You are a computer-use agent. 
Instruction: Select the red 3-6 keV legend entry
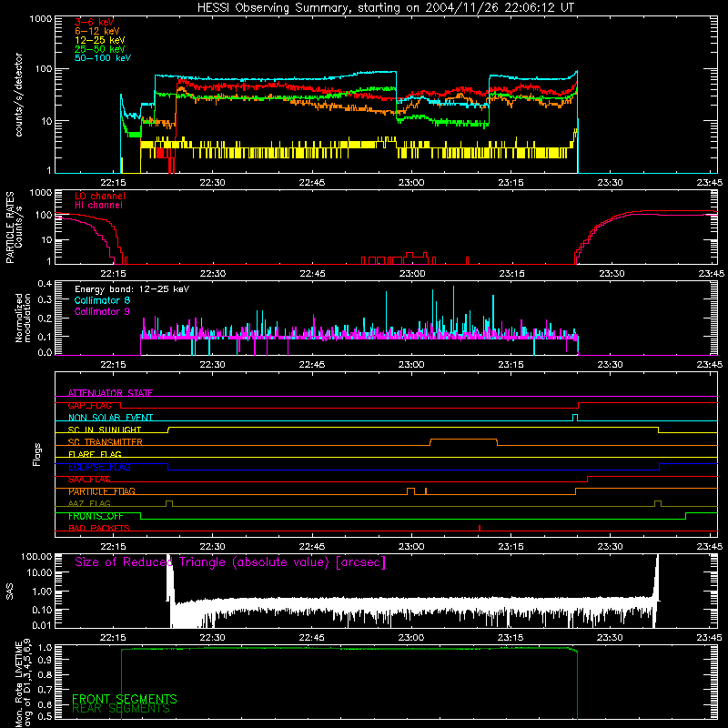pyautogui.click(x=95, y=22)
